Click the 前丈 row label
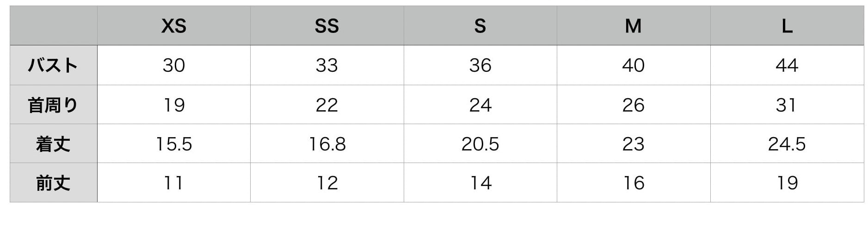Screen dimensions: 868x245 tap(54, 182)
